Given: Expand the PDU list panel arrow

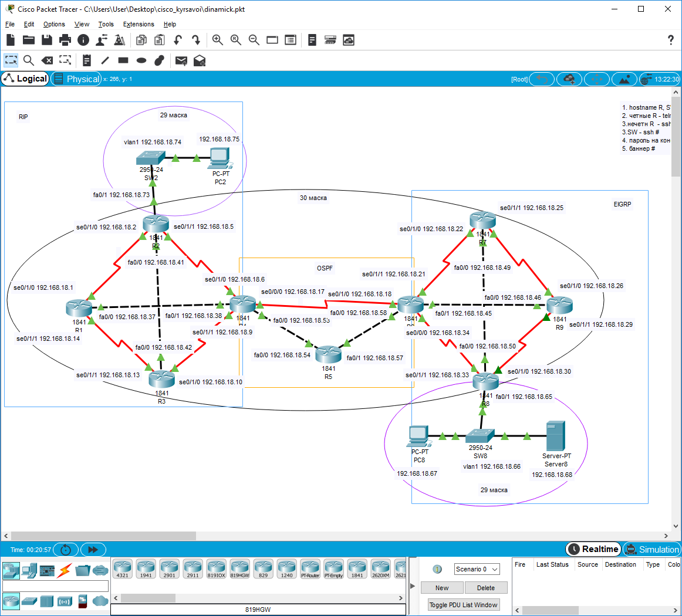Looking at the screenshot, I should (413, 585).
